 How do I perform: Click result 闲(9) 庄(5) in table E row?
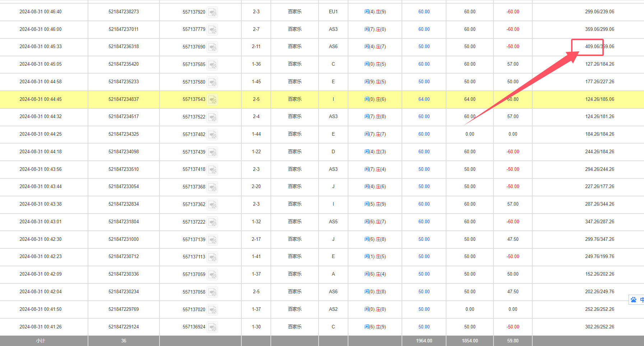(375, 82)
